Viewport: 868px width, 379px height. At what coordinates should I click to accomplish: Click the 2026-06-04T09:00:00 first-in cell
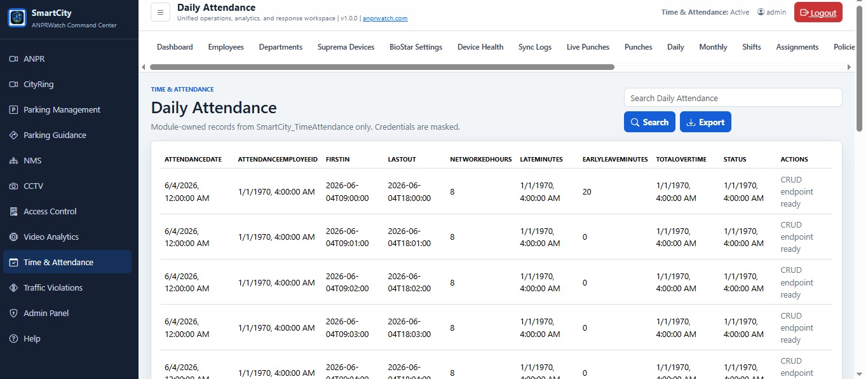tap(348, 191)
